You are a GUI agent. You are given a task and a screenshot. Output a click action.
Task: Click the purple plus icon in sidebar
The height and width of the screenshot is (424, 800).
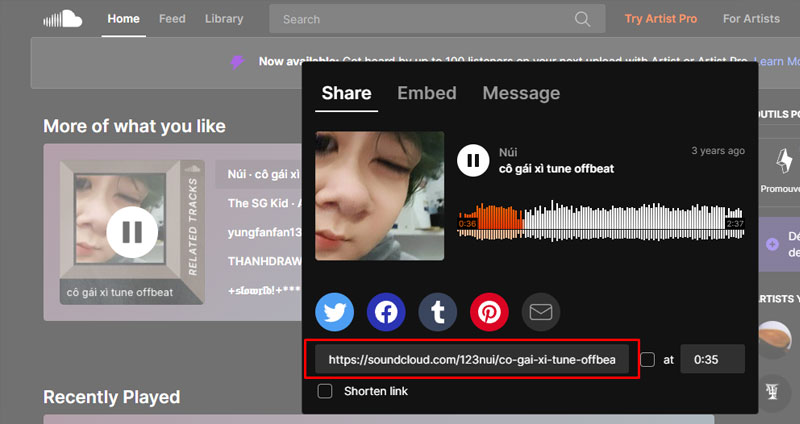(772, 244)
